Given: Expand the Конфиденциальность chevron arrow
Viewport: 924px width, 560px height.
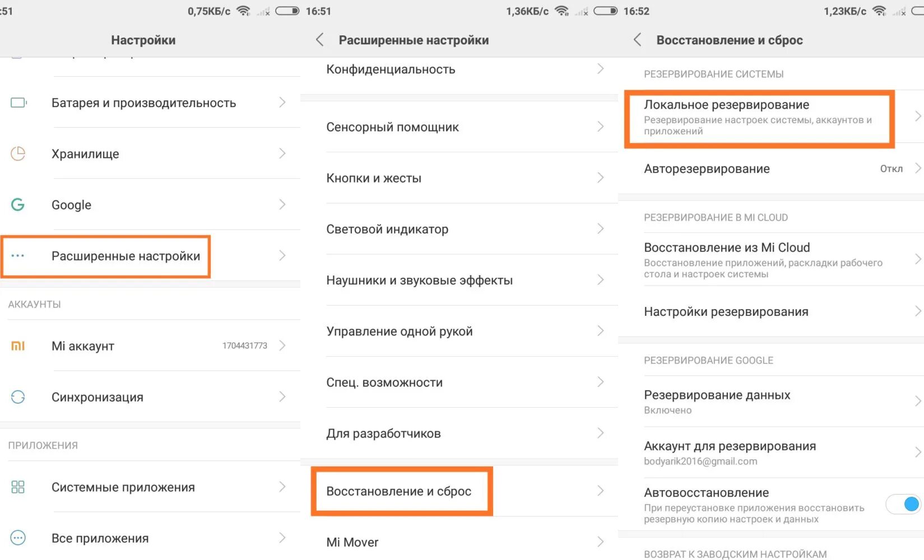Looking at the screenshot, I should coord(601,69).
